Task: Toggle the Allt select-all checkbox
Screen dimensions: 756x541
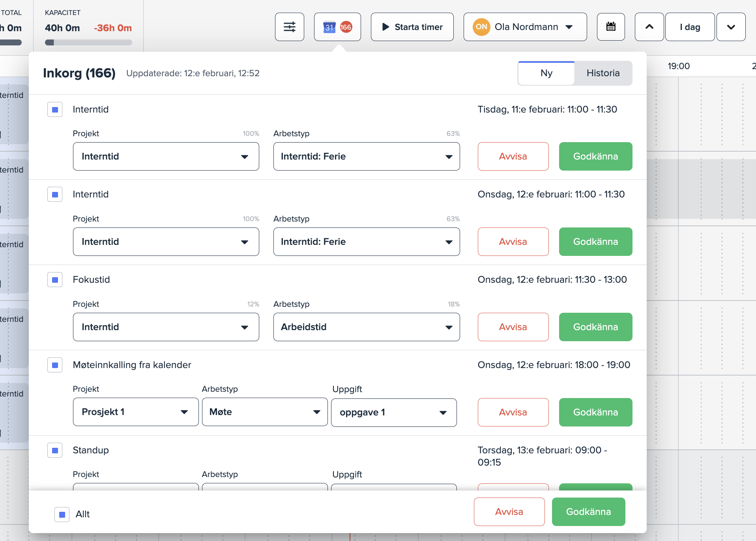Action: coord(62,514)
